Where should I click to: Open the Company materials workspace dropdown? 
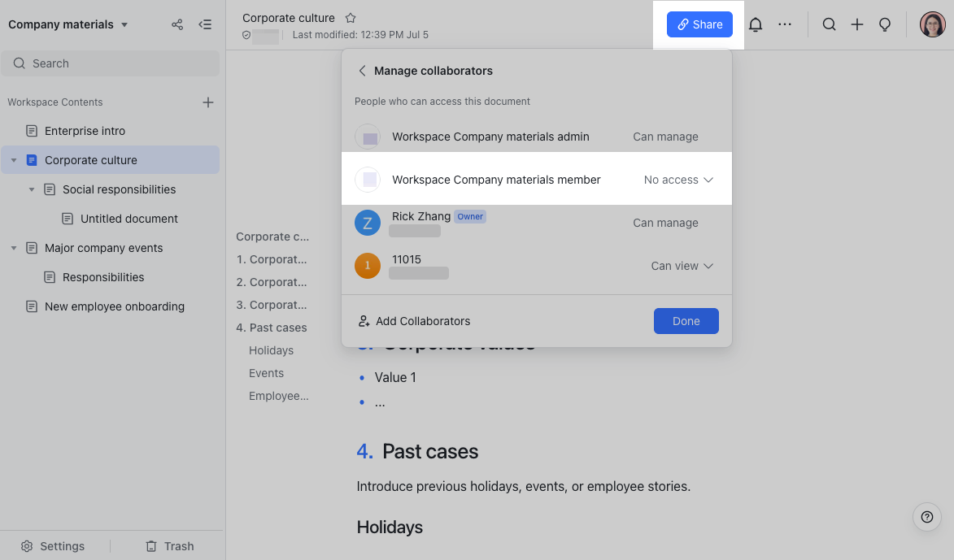click(69, 24)
